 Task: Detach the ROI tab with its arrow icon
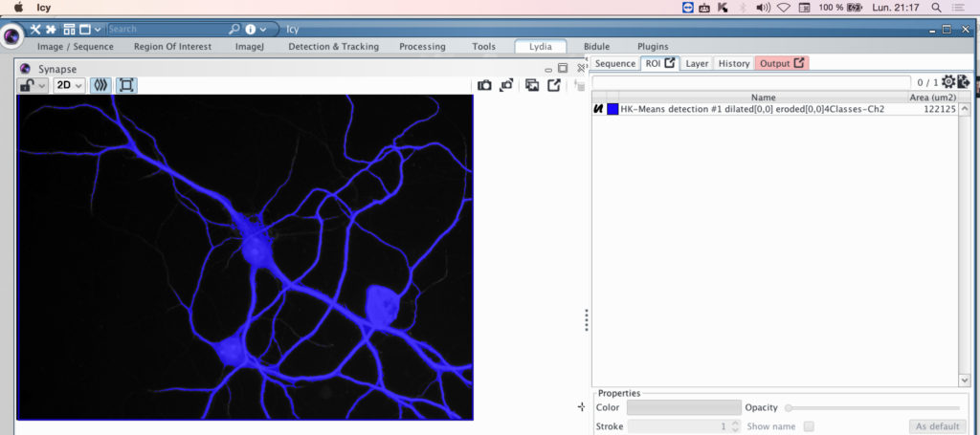click(x=669, y=63)
